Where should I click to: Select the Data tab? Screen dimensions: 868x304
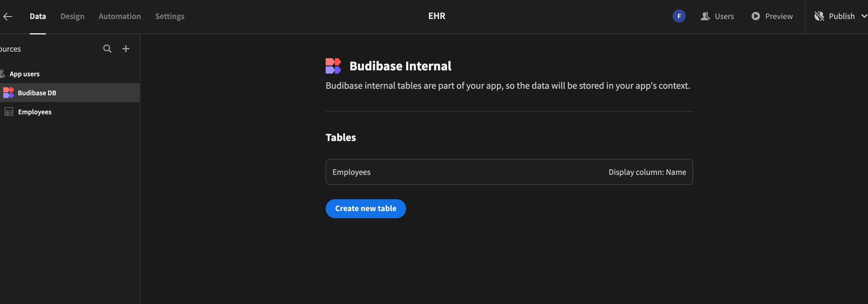pyautogui.click(x=37, y=16)
